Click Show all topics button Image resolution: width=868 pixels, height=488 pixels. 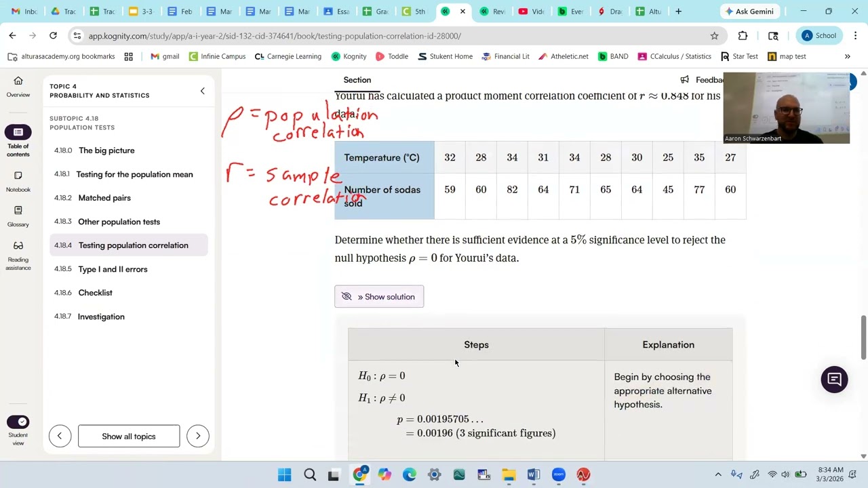pyautogui.click(x=129, y=436)
